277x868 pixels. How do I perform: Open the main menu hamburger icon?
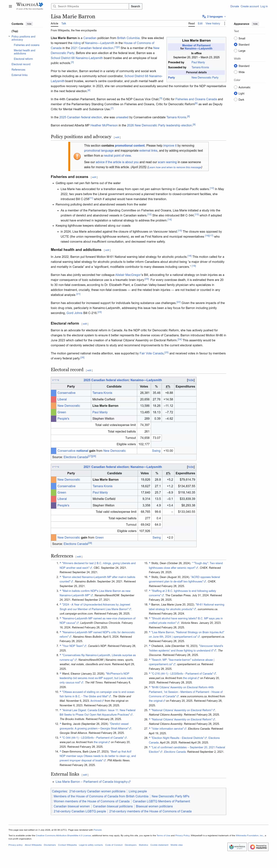tap(10, 6)
